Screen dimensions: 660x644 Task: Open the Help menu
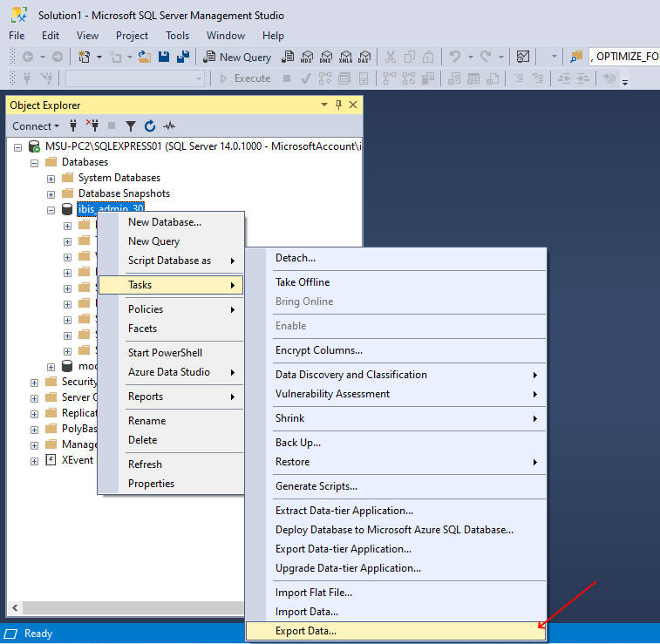pyautogui.click(x=273, y=36)
